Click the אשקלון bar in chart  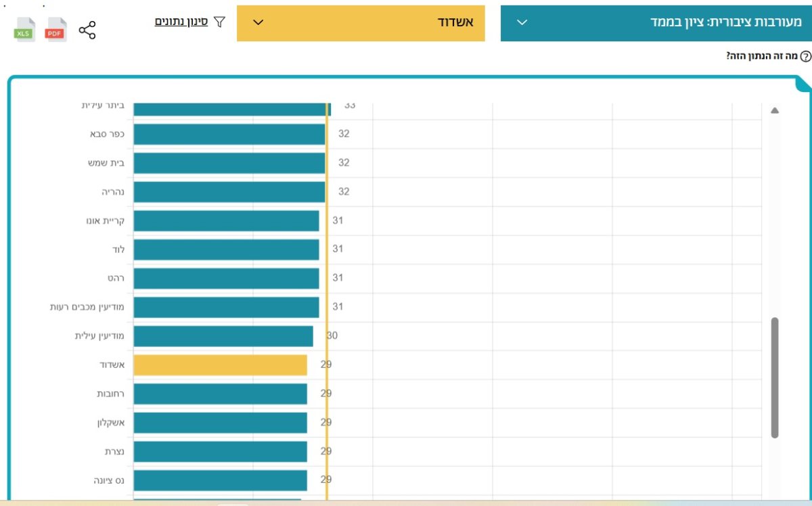[x=220, y=423]
